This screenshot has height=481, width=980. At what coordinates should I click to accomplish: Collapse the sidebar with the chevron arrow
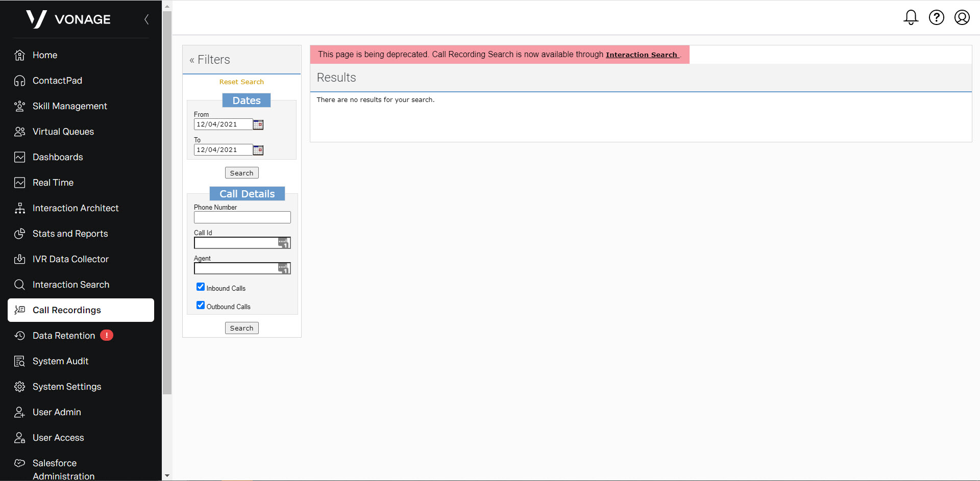(146, 19)
